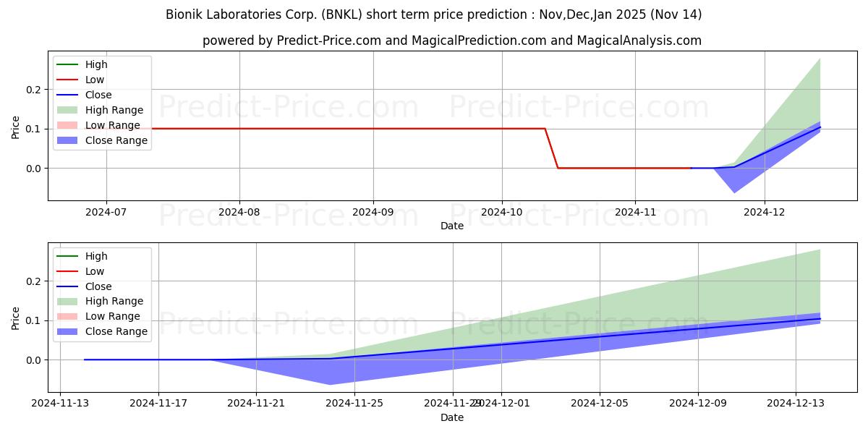
Task: Select Close Range blue patch in upper legend
Action: coord(69,140)
